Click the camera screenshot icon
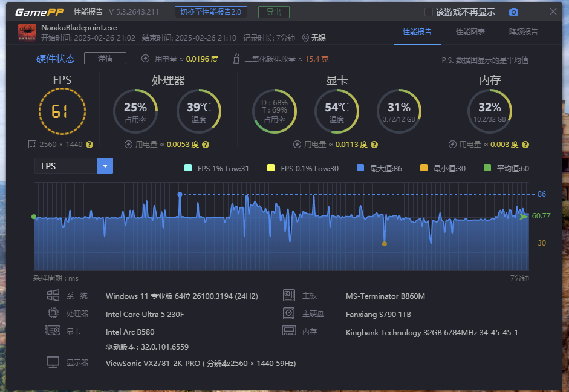The image size is (569, 392). (x=513, y=12)
